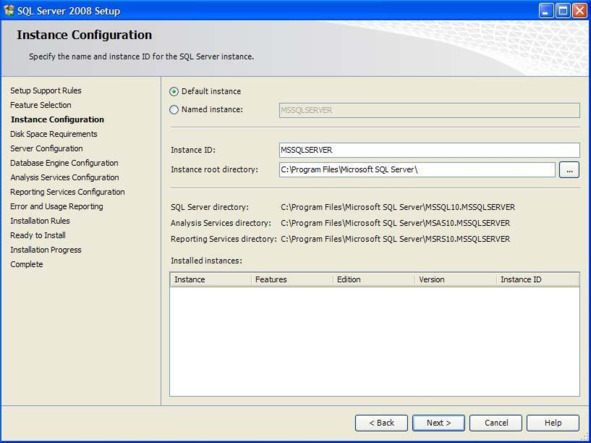The image size is (591, 443).
Task: Open Help for this setup page
Action: tap(553, 423)
